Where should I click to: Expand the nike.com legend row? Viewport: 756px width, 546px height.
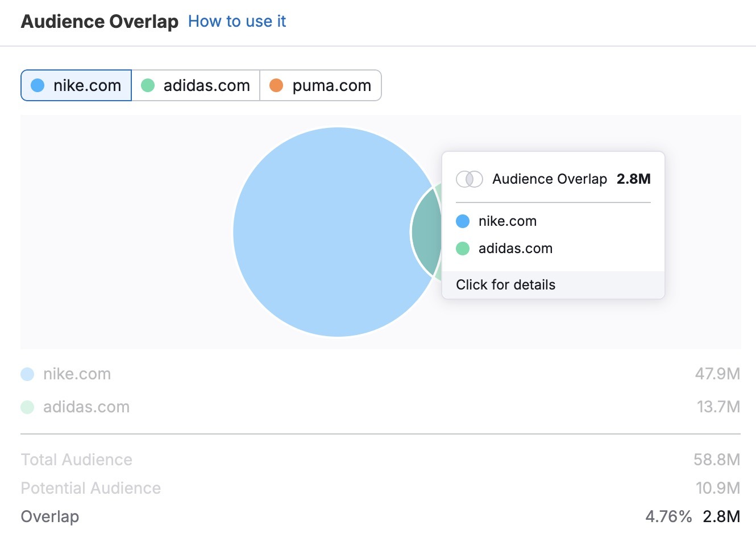(x=76, y=374)
